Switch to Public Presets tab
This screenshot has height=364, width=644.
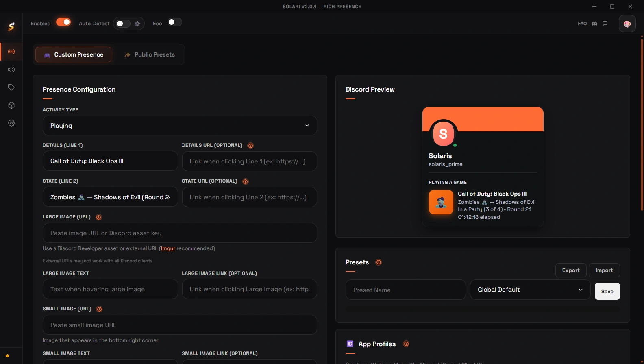(149, 54)
